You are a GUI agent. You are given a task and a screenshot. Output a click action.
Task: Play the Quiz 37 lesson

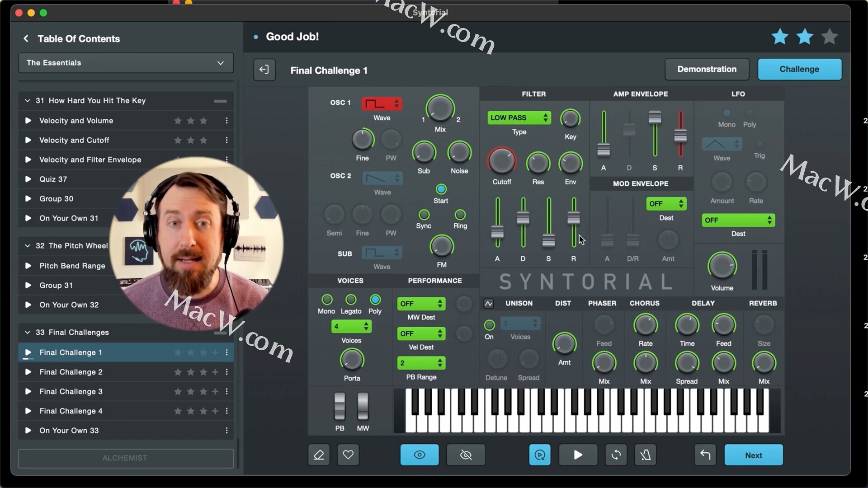[28, 179]
